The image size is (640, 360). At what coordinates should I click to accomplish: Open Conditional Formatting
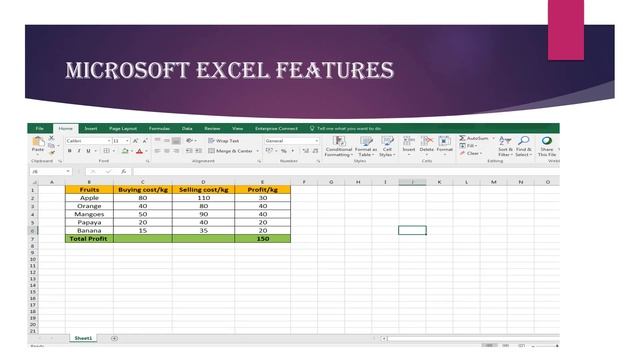point(339,147)
